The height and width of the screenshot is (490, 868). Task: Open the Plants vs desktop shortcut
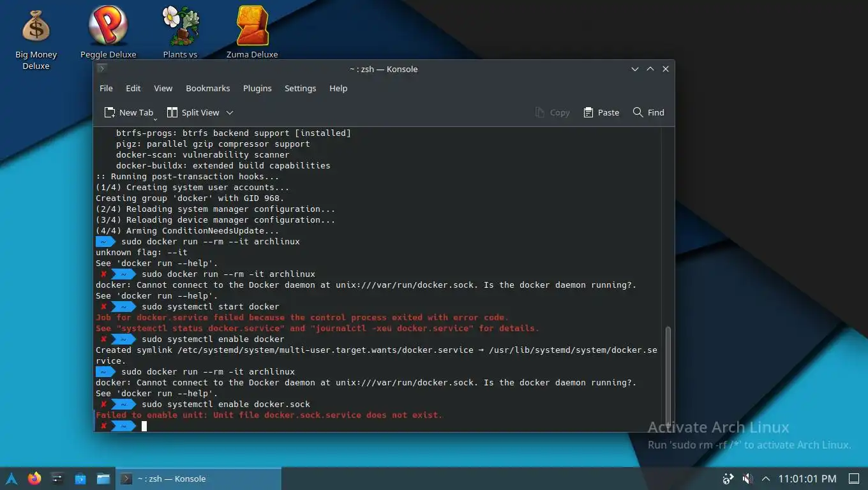click(x=180, y=32)
